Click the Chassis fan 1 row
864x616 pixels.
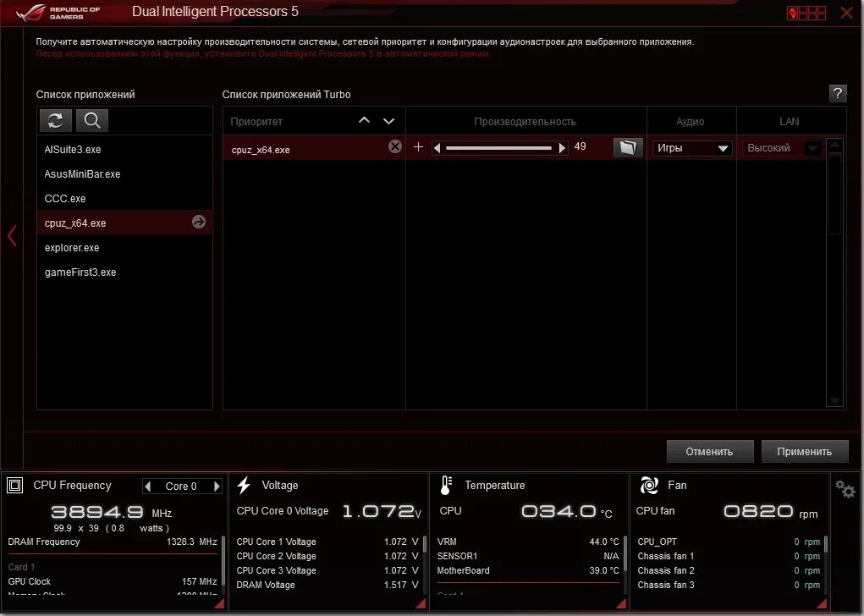click(729, 556)
